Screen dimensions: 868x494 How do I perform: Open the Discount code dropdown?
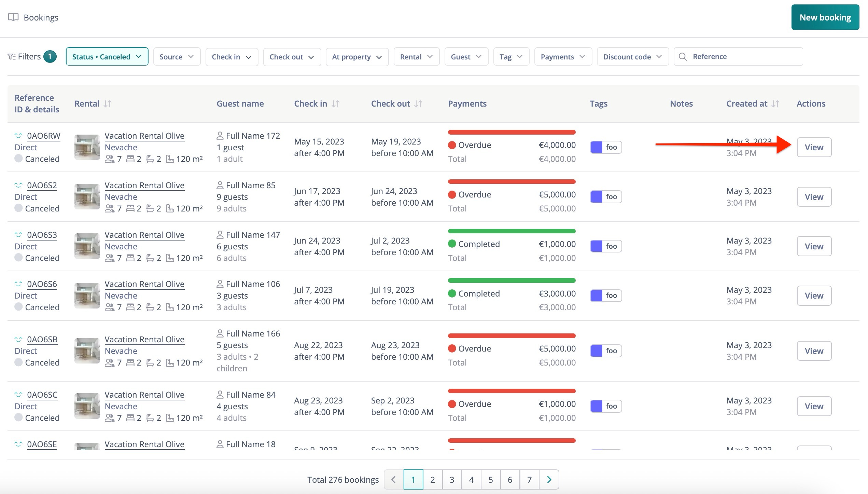pyautogui.click(x=632, y=57)
